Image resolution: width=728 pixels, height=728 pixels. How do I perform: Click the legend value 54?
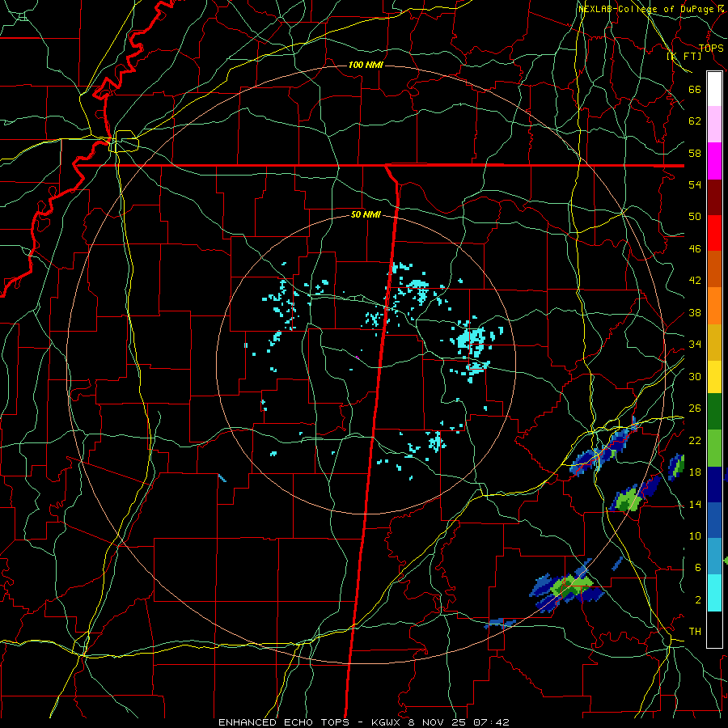[x=695, y=184]
